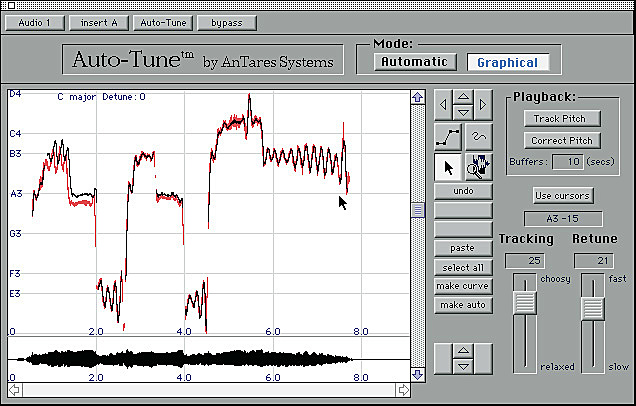Click the G3 pitch label on graph
The image size is (636, 406).
pos(15,234)
